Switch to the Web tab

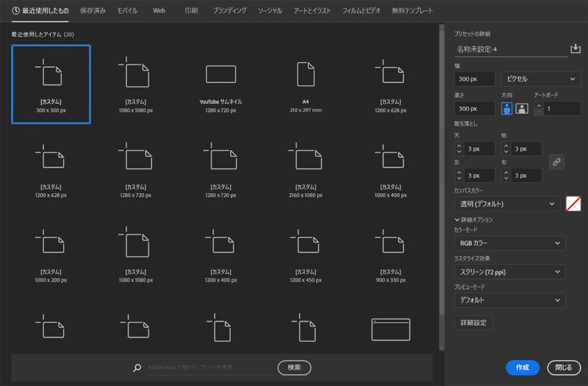tap(159, 10)
